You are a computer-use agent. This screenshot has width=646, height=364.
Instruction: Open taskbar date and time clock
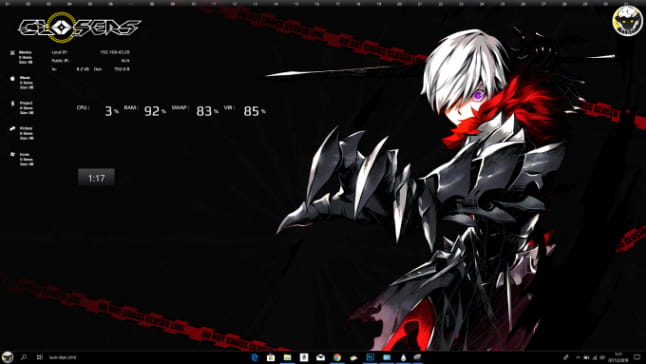pos(618,357)
